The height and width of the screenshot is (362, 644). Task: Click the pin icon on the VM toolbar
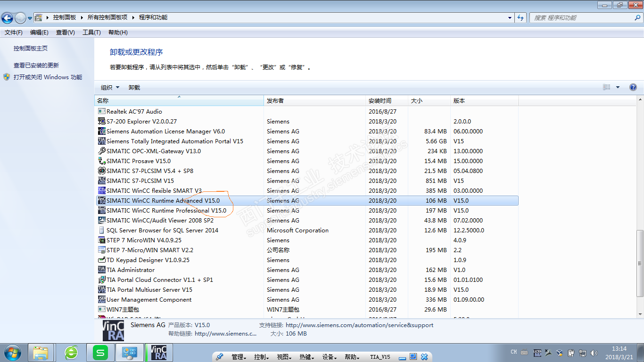click(220, 357)
